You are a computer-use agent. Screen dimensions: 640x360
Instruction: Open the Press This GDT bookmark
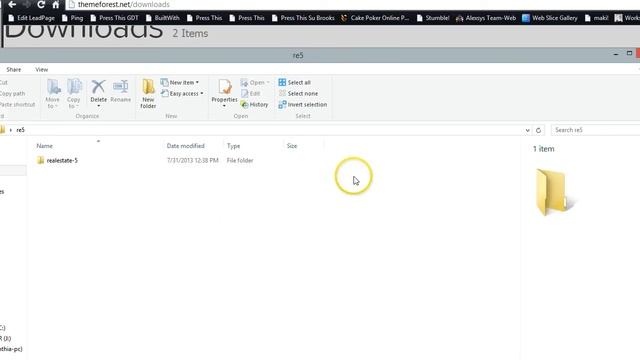point(114,18)
